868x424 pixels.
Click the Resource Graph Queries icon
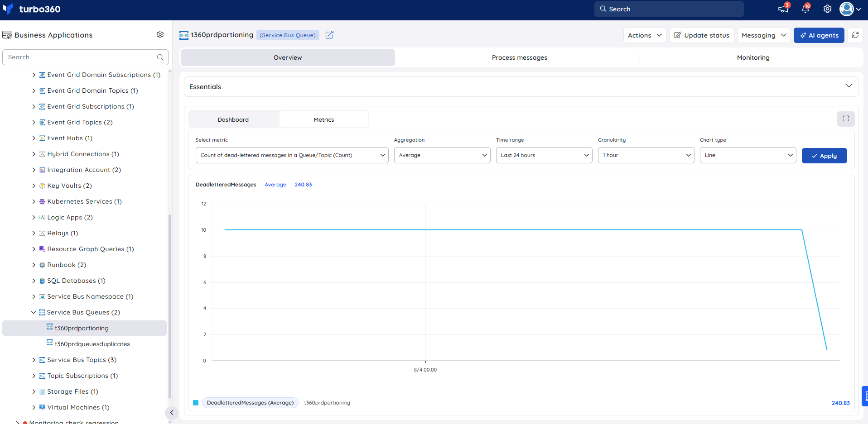42,249
